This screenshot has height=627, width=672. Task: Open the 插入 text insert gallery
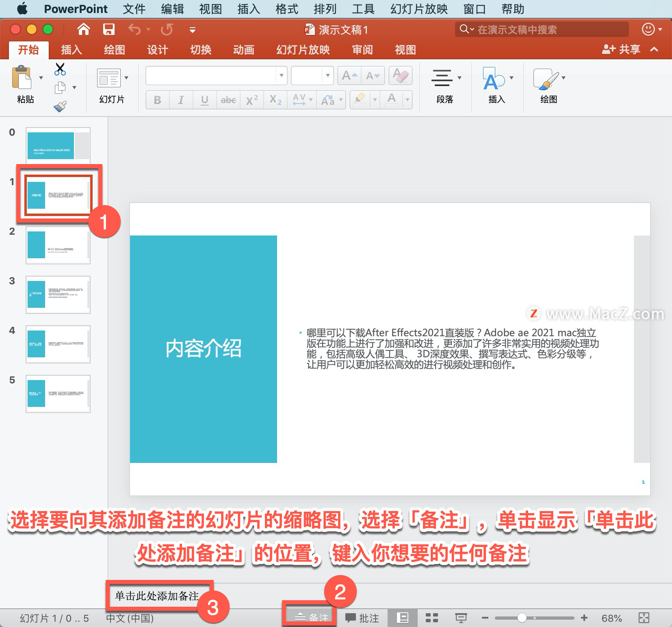pyautogui.click(x=496, y=85)
